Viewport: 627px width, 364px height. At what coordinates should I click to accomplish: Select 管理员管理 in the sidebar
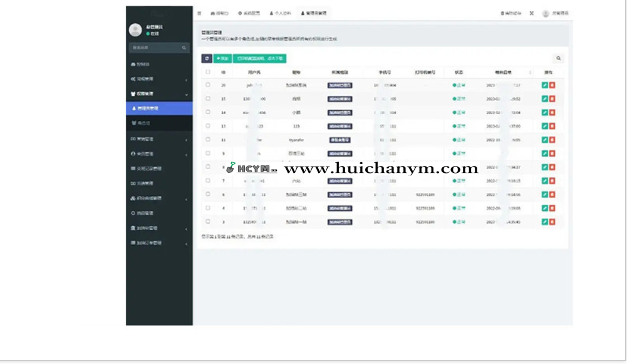[x=159, y=108]
